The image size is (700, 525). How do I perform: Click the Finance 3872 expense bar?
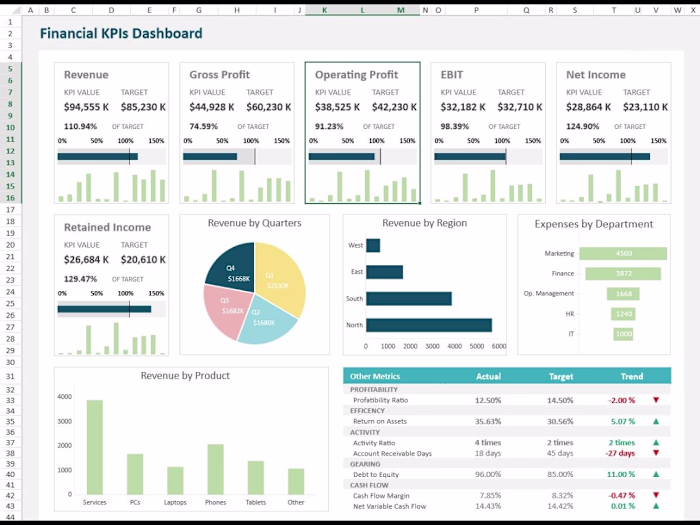[x=623, y=274]
